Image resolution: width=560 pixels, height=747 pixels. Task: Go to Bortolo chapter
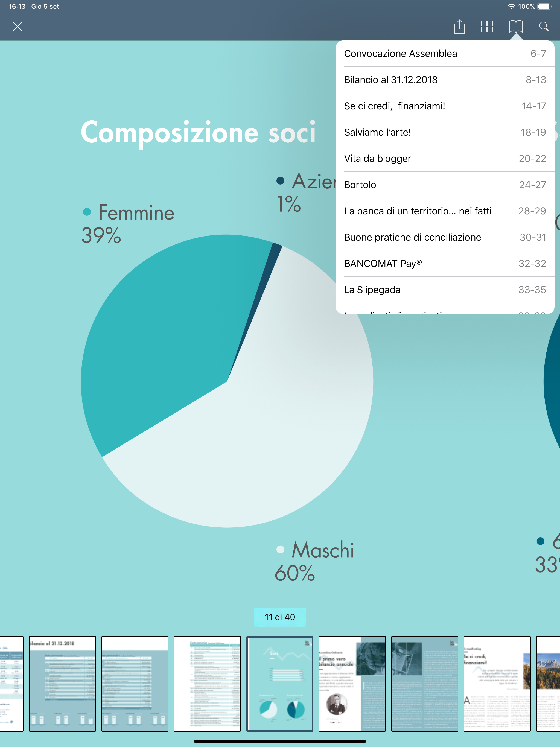tap(445, 185)
